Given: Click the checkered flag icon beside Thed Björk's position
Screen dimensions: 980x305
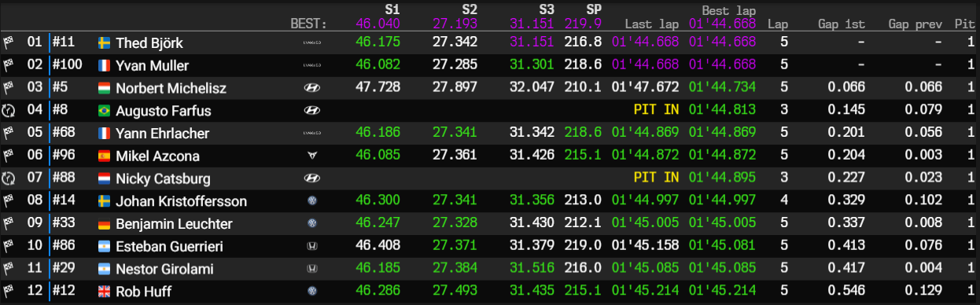Looking at the screenshot, I should (x=9, y=42).
